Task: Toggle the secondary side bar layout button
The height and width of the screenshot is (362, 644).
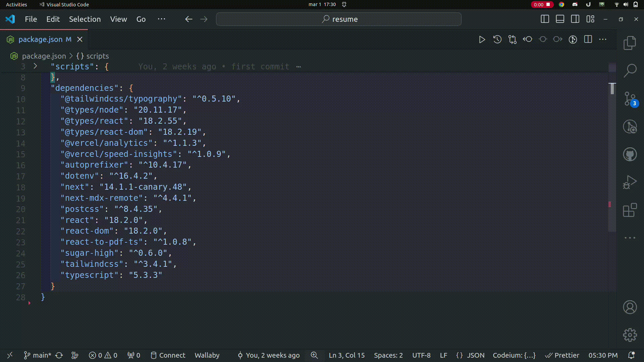Action: (x=575, y=19)
